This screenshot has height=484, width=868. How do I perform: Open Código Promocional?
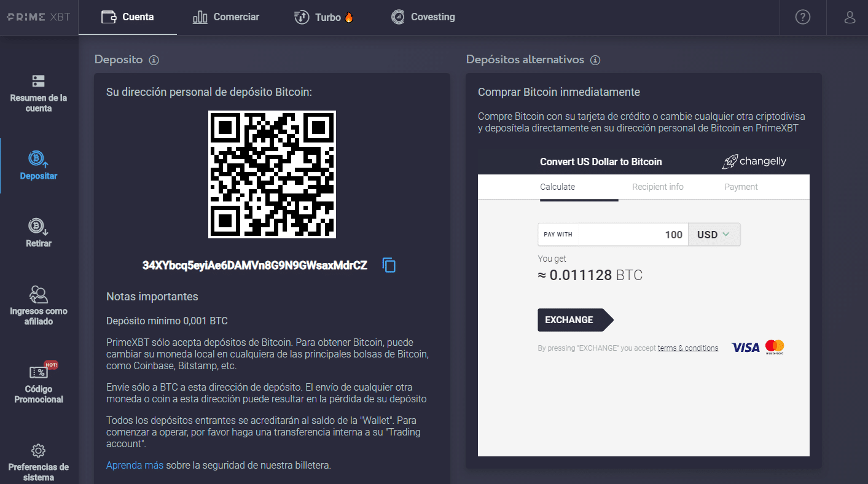point(39,383)
